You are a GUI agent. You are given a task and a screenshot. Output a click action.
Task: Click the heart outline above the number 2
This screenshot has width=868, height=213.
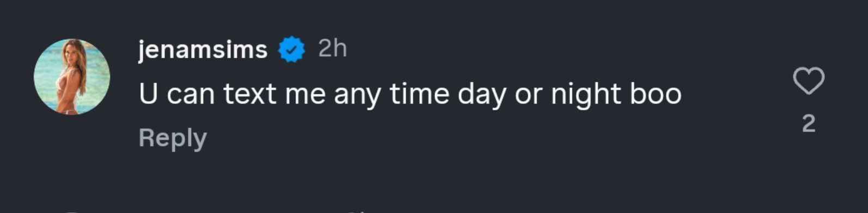(809, 81)
